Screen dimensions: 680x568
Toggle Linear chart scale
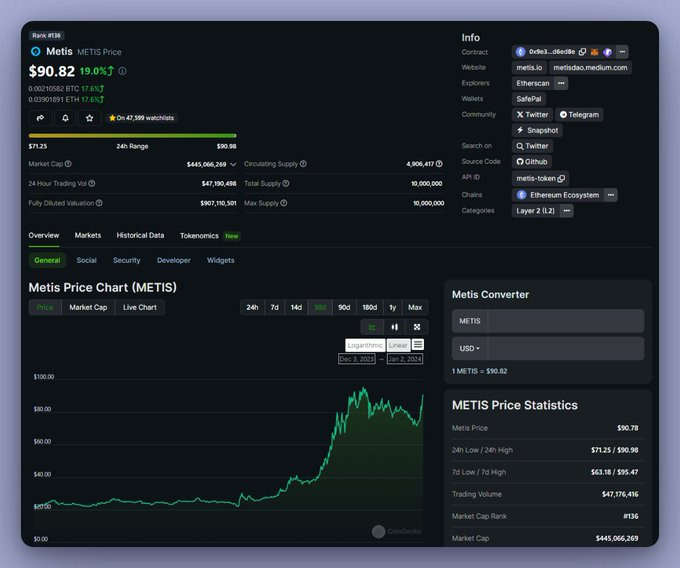[x=398, y=345]
